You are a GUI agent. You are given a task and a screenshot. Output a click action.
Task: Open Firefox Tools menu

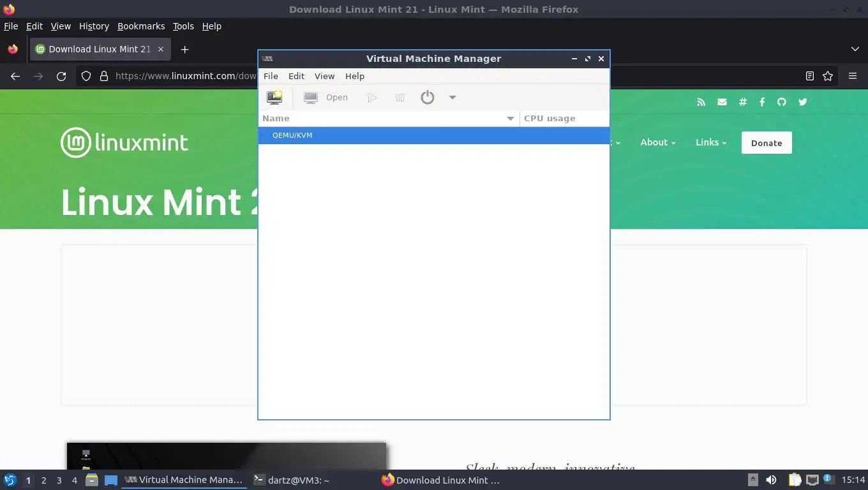click(x=183, y=26)
